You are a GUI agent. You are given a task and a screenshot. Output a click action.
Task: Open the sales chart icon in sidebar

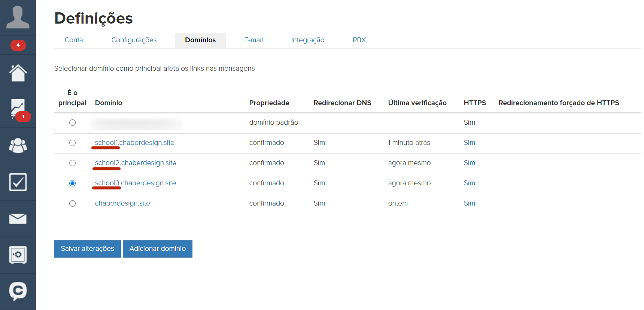(18, 109)
